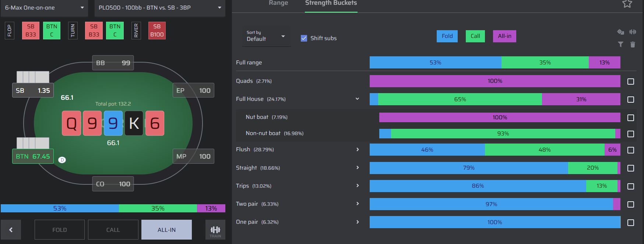Click the funnel filter icon
The image size is (644, 244).
point(620,45)
